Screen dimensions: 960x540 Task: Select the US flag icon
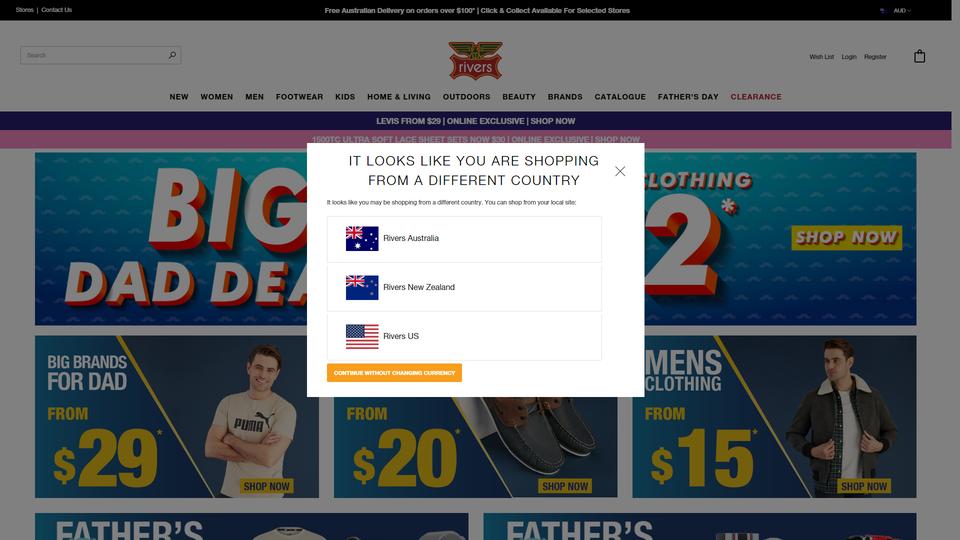362,337
